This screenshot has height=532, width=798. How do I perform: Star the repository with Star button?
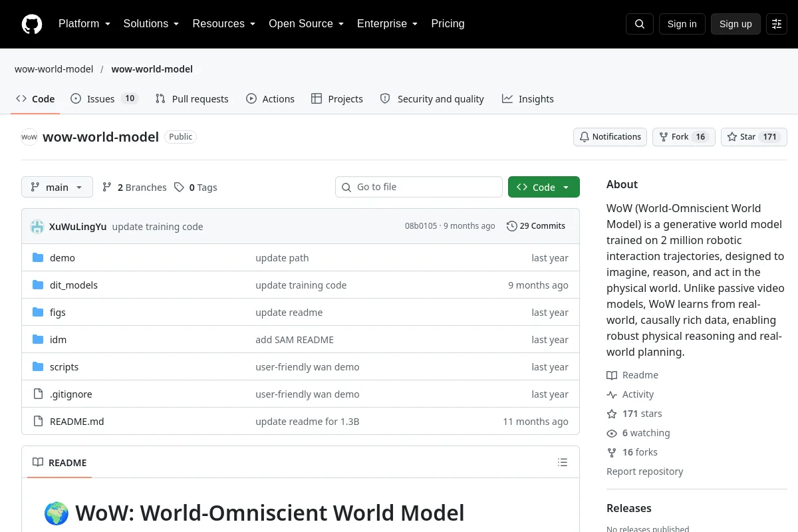coord(754,137)
